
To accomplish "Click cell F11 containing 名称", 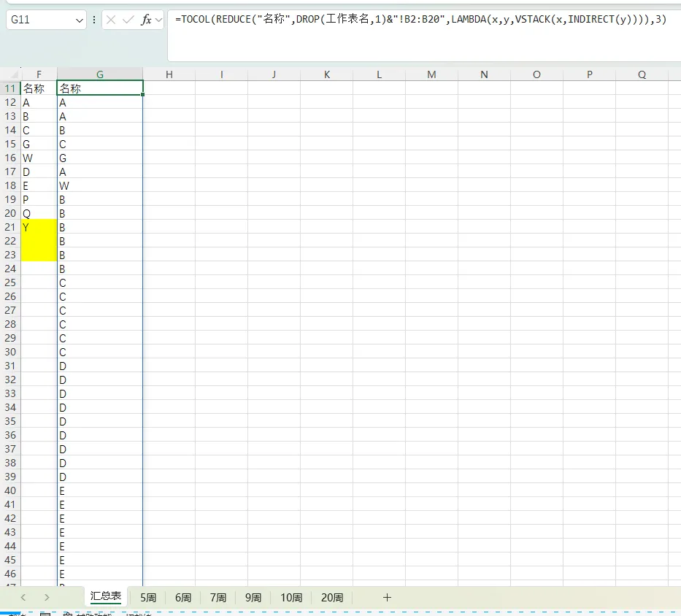I will click(x=39, y=88).
